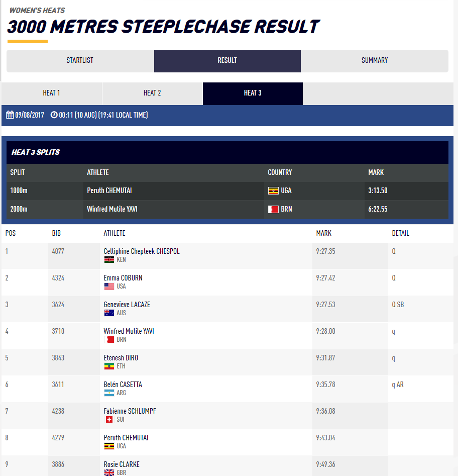Viewport: 458px width, 476px height.
Task: Click USA flag under Emma Coburn
Action: (x=109, y=287)
